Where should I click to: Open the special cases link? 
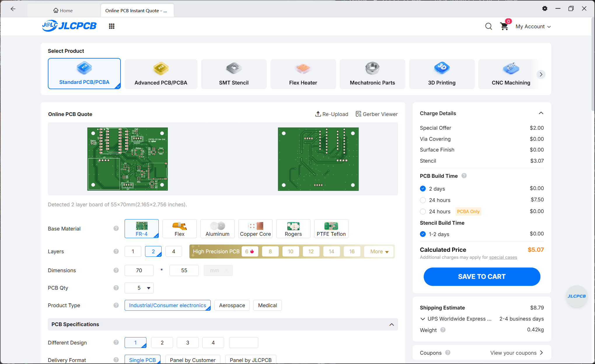503,257
